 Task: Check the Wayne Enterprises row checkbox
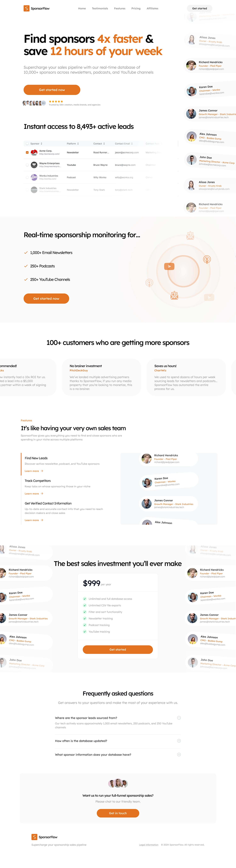(27, 165)
